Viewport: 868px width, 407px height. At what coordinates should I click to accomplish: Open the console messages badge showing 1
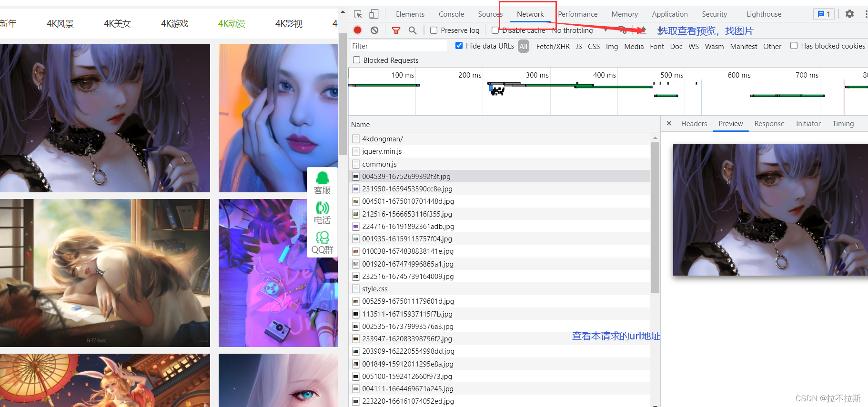coord(824,14)
